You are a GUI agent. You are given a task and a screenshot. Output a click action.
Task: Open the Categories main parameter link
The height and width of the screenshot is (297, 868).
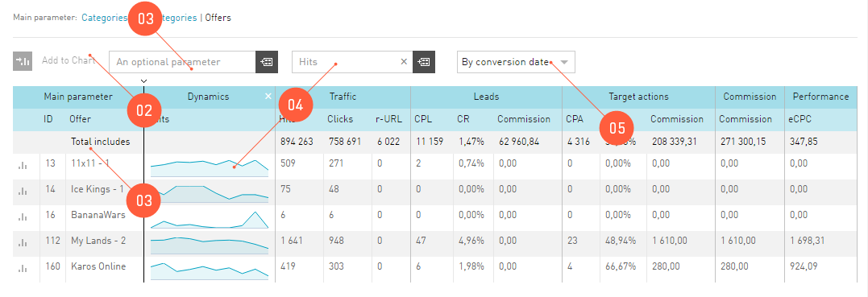104,18
